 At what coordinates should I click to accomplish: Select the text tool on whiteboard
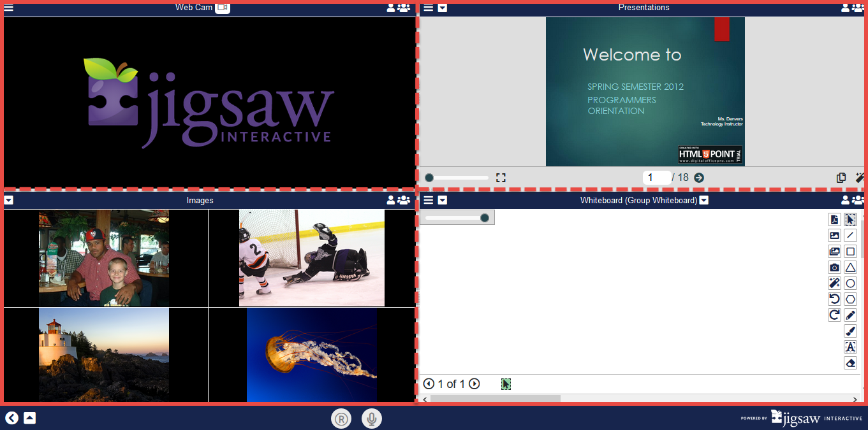coord(850,347)
